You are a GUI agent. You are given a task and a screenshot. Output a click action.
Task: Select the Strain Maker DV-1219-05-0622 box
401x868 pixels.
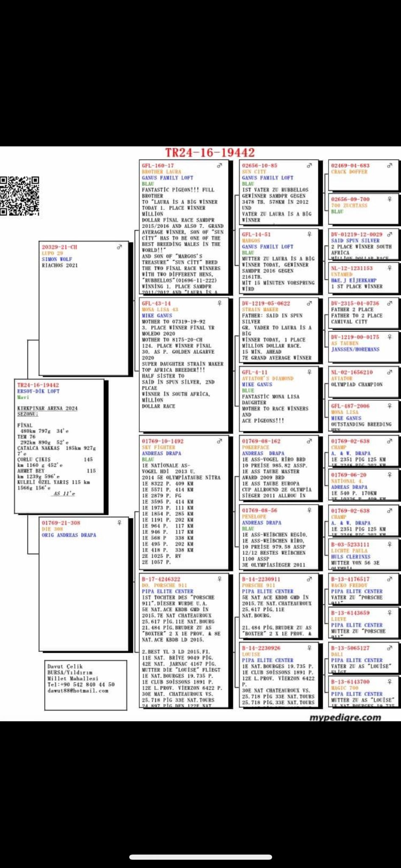click(x=278, y=331)
